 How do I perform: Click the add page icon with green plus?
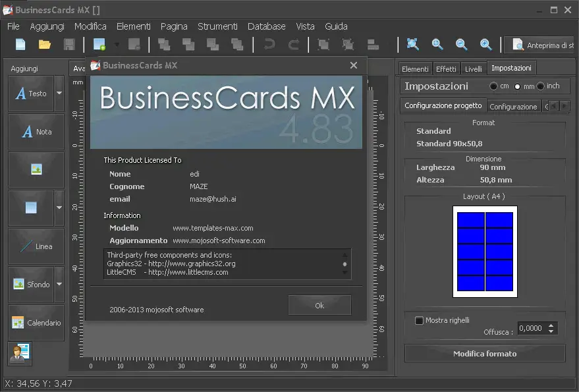point(99,45)
